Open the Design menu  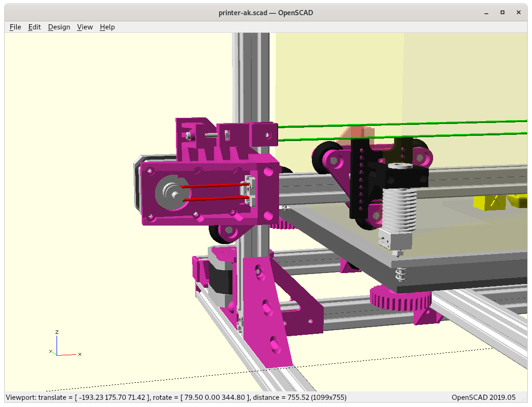pyautogui.click(x=59, y=27)
